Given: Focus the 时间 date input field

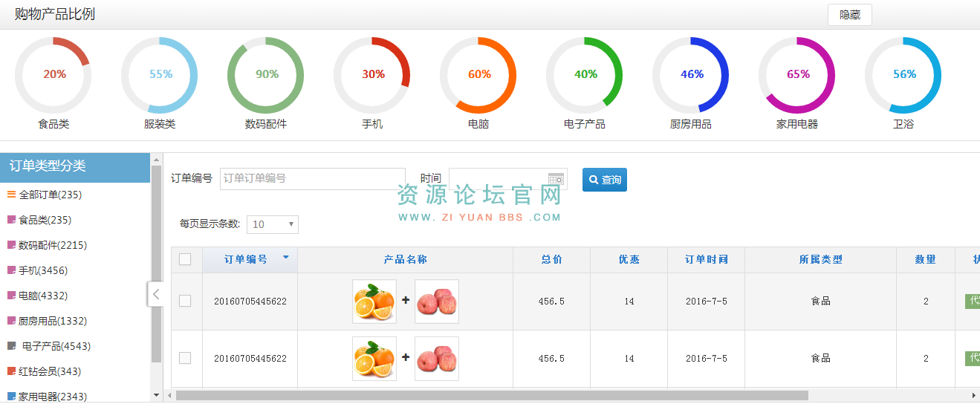Looking at the screenshot, I should pyautogui.click(x=508, y=178).
